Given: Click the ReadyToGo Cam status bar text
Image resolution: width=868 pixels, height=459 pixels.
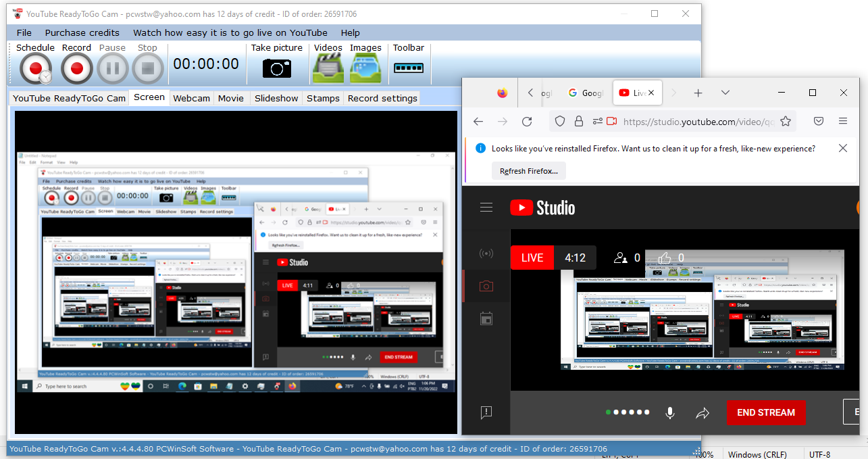Looking at the screenshot, I should (x=308, y=449).
